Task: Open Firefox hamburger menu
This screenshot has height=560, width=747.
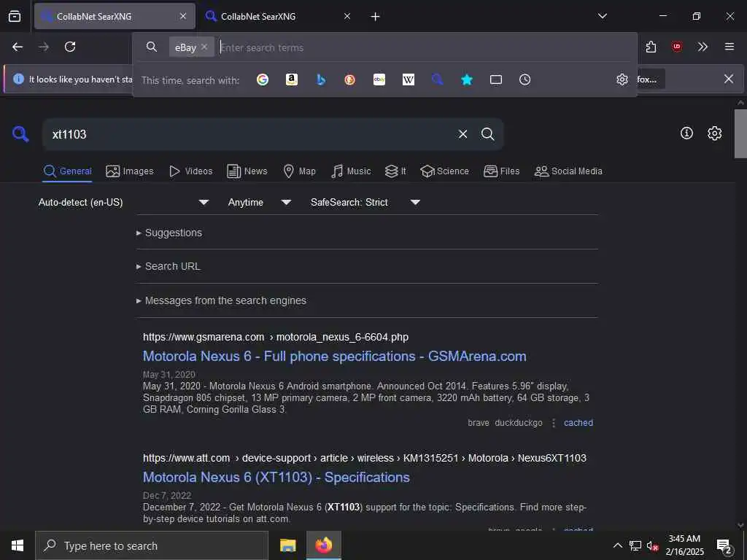Action: tap(729, 47)
